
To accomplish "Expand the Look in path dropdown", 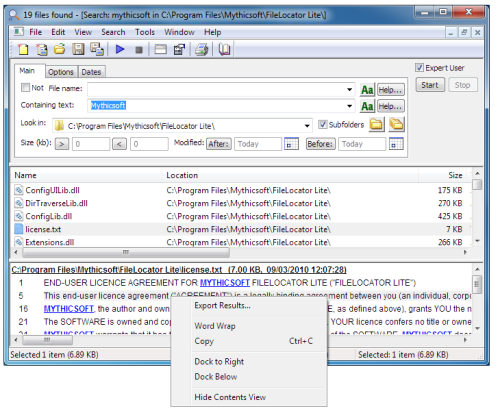I will tap(307, 126).
